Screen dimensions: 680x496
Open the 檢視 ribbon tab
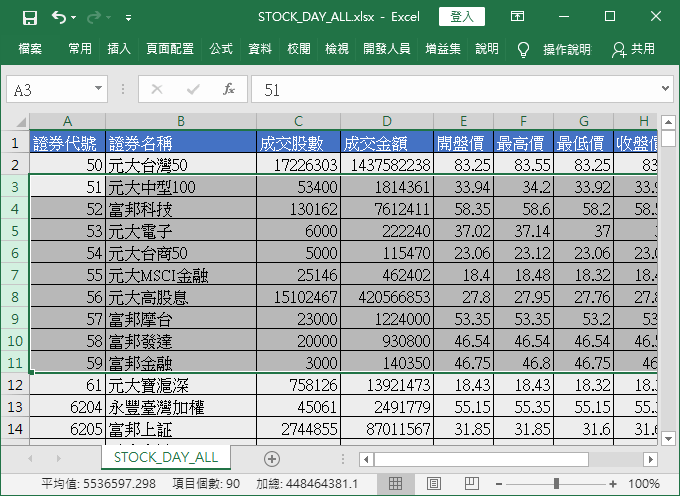337,49
